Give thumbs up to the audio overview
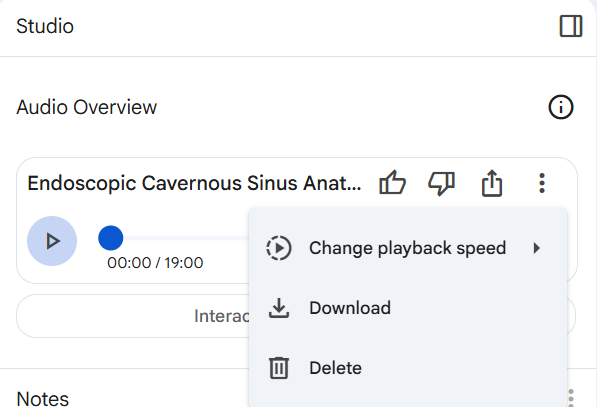 (393, 183)
